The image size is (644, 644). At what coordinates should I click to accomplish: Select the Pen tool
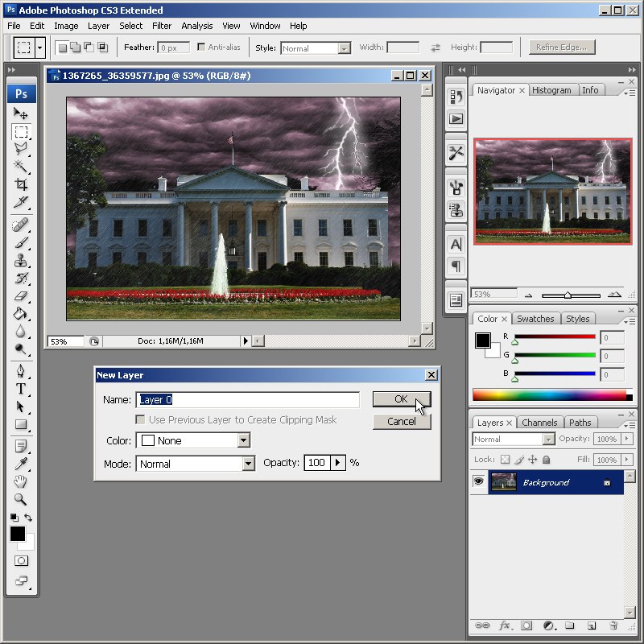21,371
